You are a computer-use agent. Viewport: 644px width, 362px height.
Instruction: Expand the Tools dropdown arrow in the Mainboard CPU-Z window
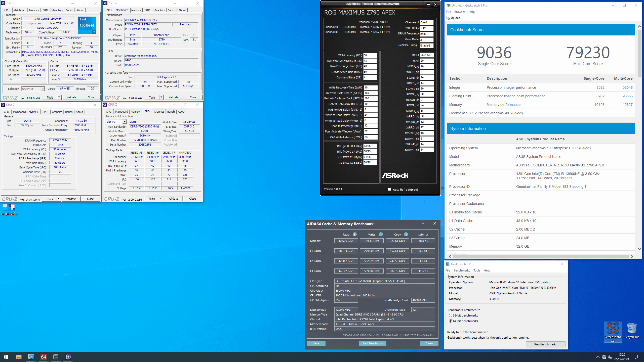click(161, 97)
